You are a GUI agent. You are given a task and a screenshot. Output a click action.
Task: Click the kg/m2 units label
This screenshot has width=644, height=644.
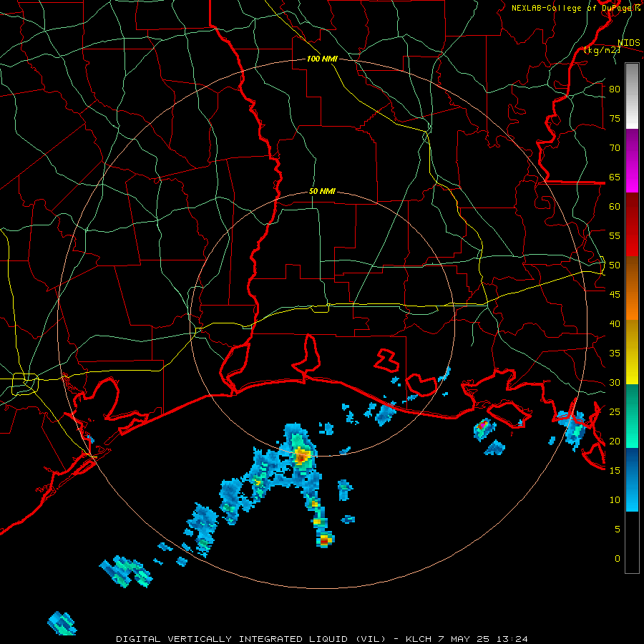pyautogui.click(x=602, y=50)
